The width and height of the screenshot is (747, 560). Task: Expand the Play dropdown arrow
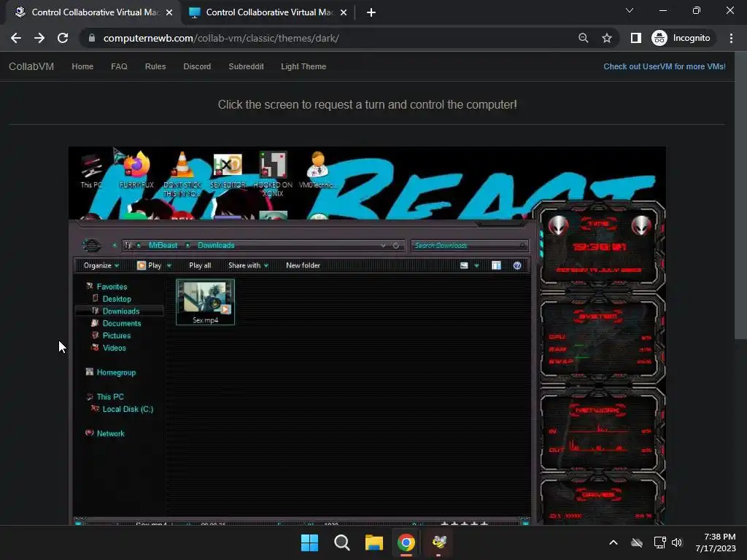(169, 265)
